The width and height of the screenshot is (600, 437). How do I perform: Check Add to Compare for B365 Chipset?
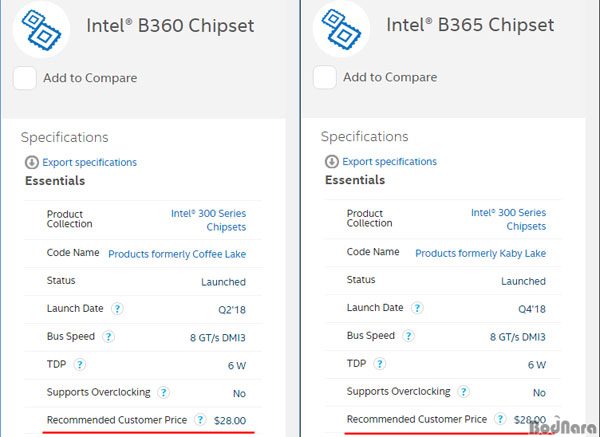(x=325, y=77)
